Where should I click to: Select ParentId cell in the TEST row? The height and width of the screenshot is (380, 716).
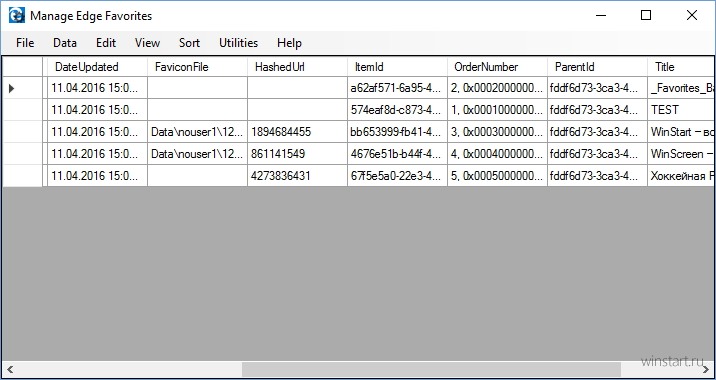598,110
